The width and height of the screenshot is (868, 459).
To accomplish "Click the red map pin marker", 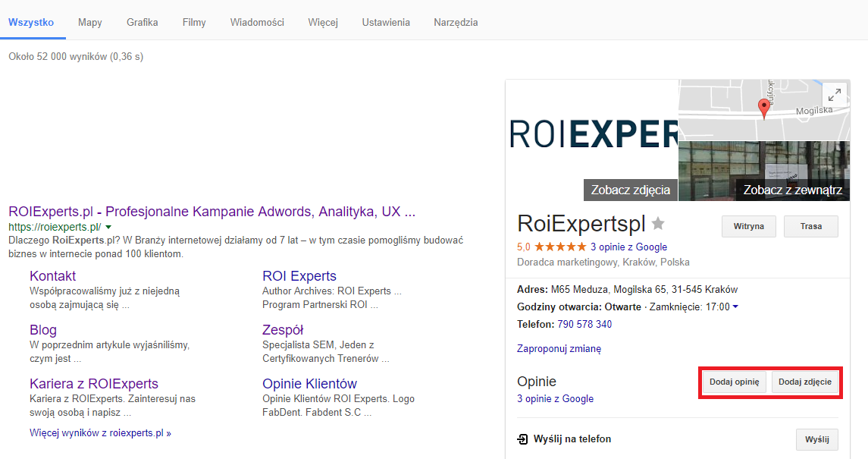I will click(764, 108).
